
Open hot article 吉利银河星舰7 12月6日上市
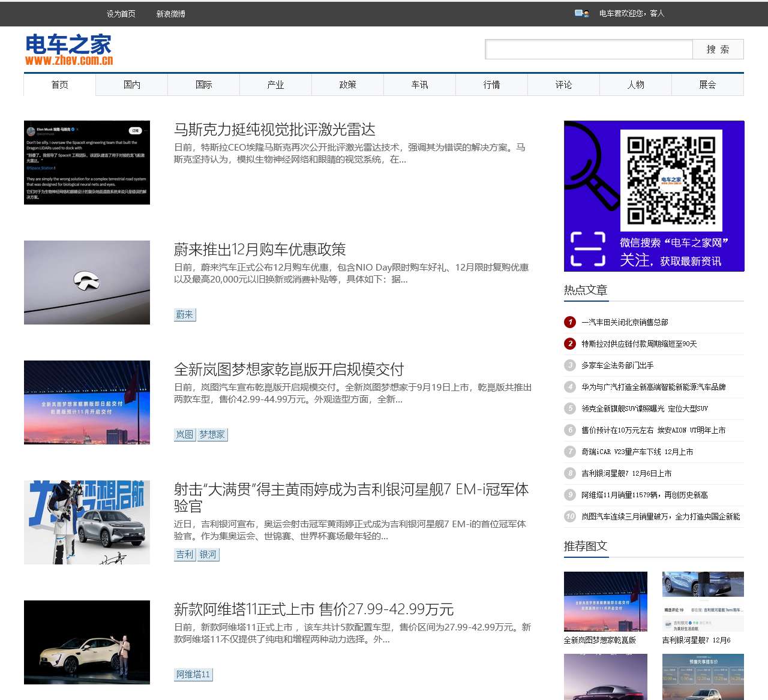[626, 473]
